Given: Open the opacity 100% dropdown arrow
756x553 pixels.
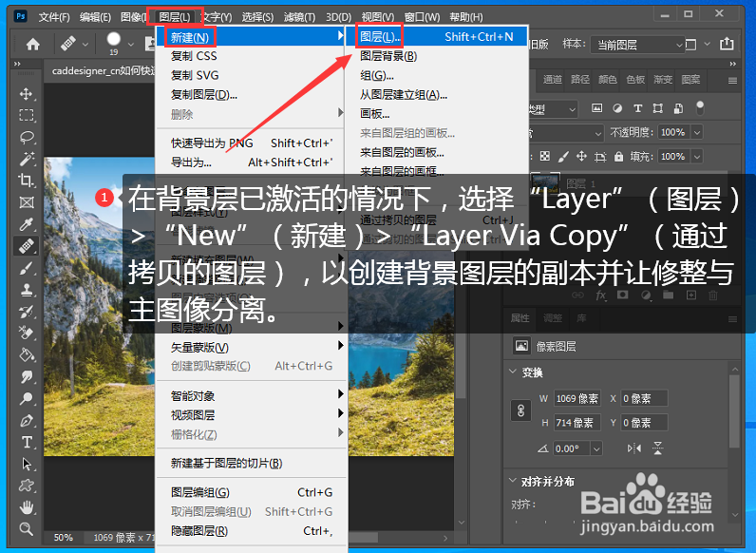Looking at the screenshot, I should pos(697,132).
